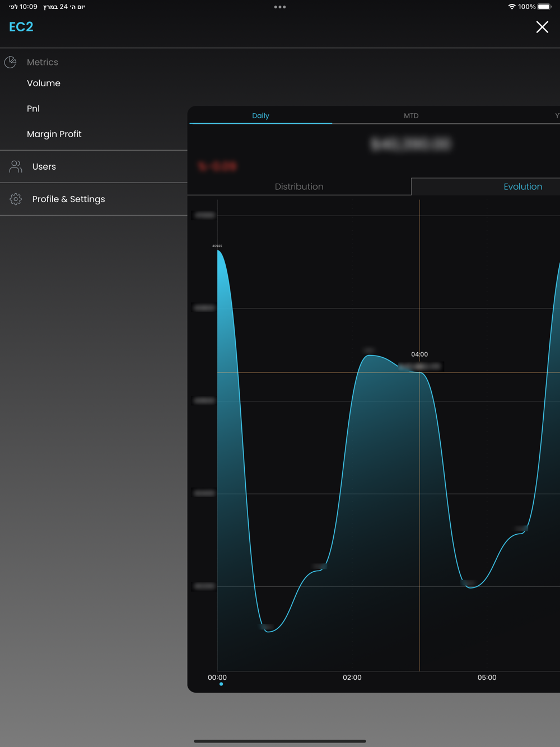
Task: Open the Volume metric
Action: point(44,83)
